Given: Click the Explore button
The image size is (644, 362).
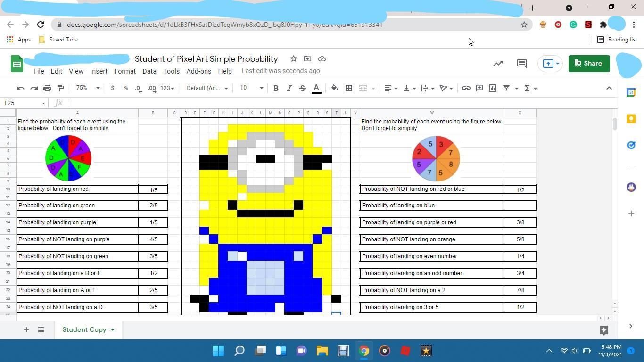Looking at the screenshot, I should click(x=603, y=330).
